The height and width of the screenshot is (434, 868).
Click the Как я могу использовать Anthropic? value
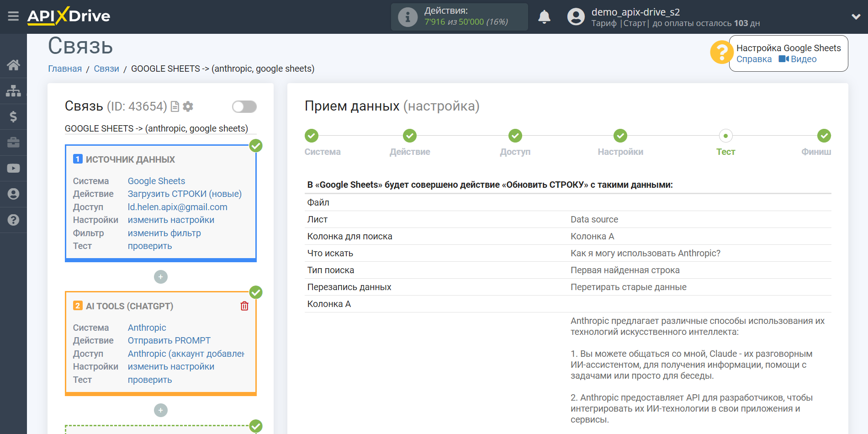point(646,254)
